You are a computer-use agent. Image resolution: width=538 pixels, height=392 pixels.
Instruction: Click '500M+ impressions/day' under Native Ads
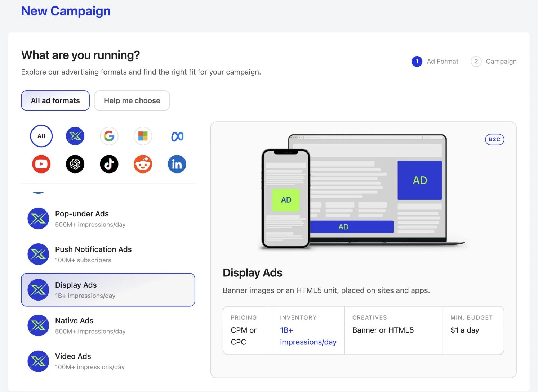coord(90,331)
